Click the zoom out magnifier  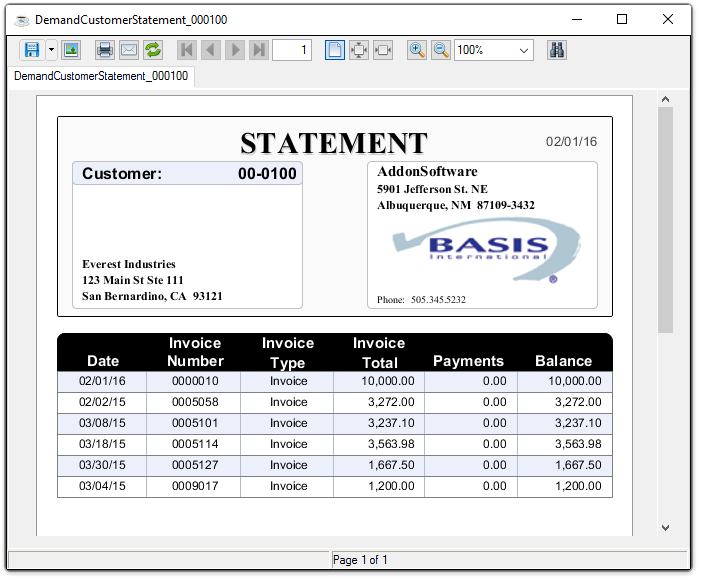point(441,50)
